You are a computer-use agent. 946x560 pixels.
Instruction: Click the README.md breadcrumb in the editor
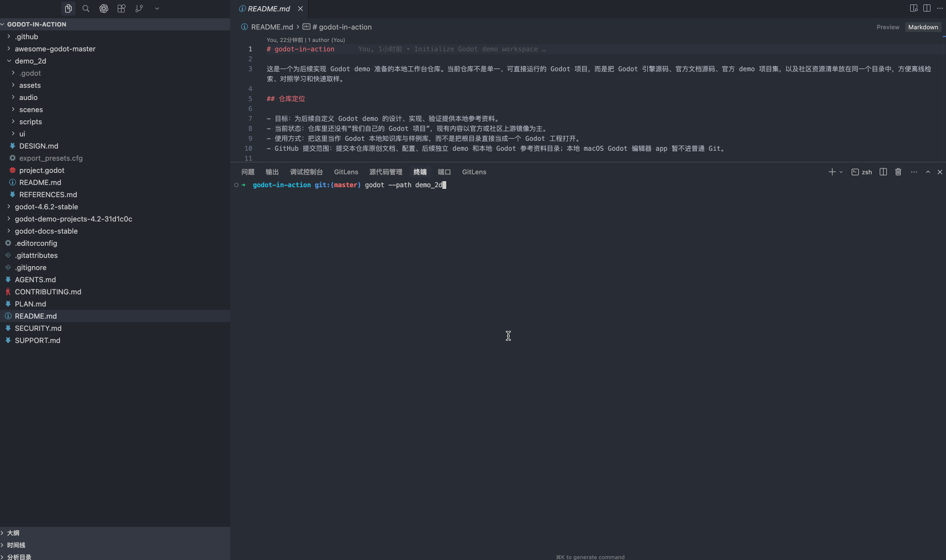[x=272, y=27]
